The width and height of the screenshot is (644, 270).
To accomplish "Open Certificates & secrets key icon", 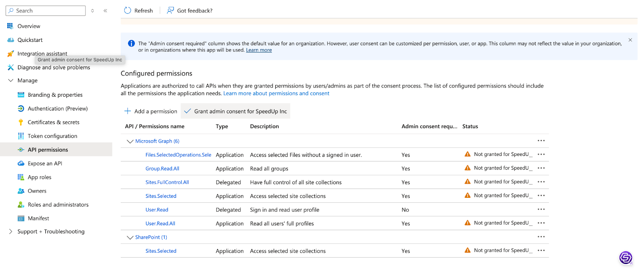I will pos(21,122).
